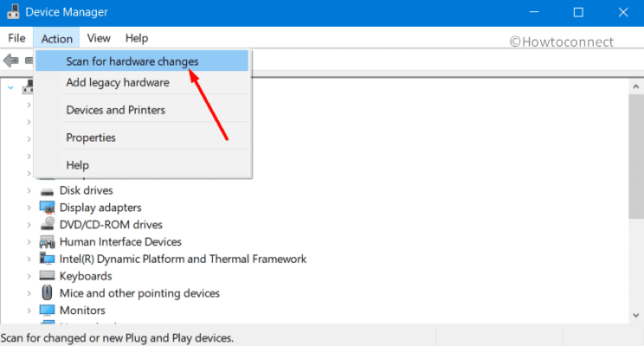Select Properties in the Action menu
Image resolution: width=644 pixels, height=346 pixels.
(x=142, y=138)
